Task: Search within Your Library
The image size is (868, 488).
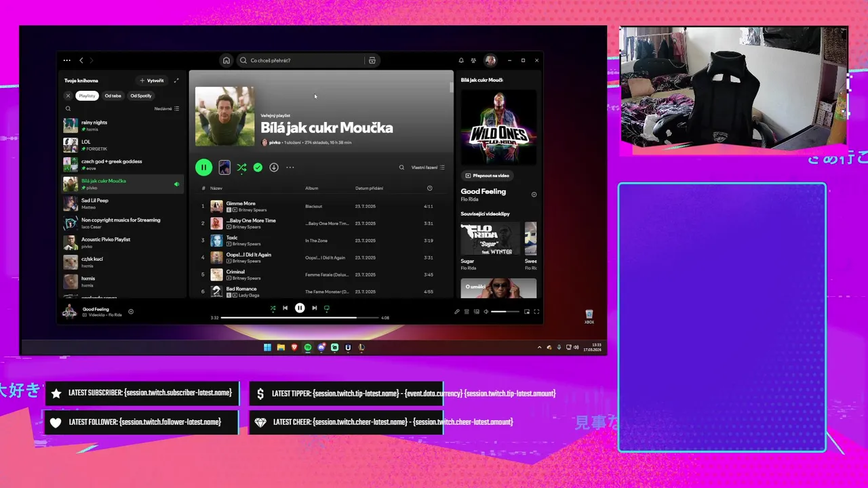Action: pyautogui.click(x=68, y=108)
